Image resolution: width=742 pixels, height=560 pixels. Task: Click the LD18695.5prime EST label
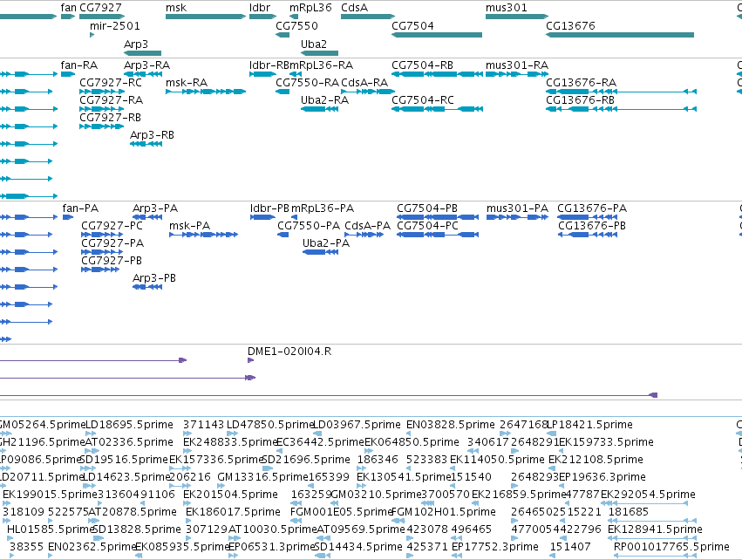pos(129,425)
